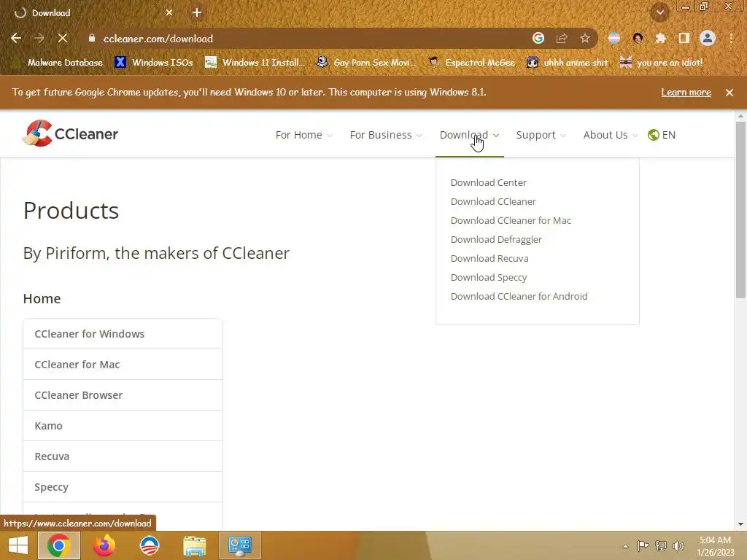This screenshot has width=747, height=560.
Task: Open Kamo product row
Action: (x=123, y=426)
